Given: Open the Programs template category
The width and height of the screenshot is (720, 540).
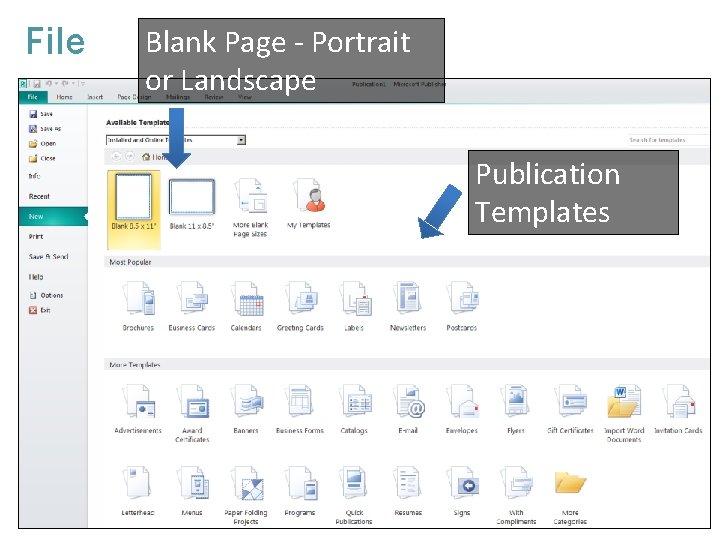Looking at the screenshot, I should pyautogui.click(x=300, y=491).
